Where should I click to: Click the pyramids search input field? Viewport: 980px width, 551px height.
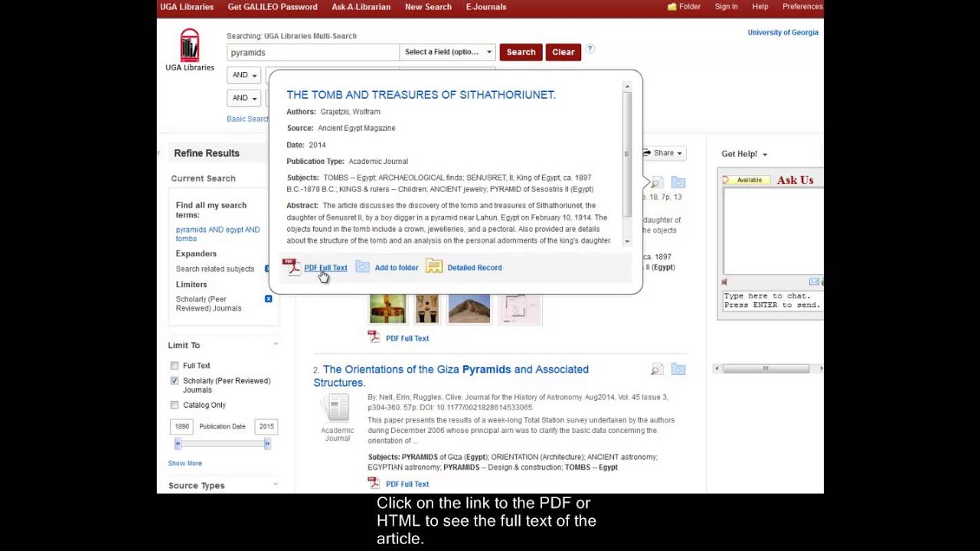tap(313, 53)
